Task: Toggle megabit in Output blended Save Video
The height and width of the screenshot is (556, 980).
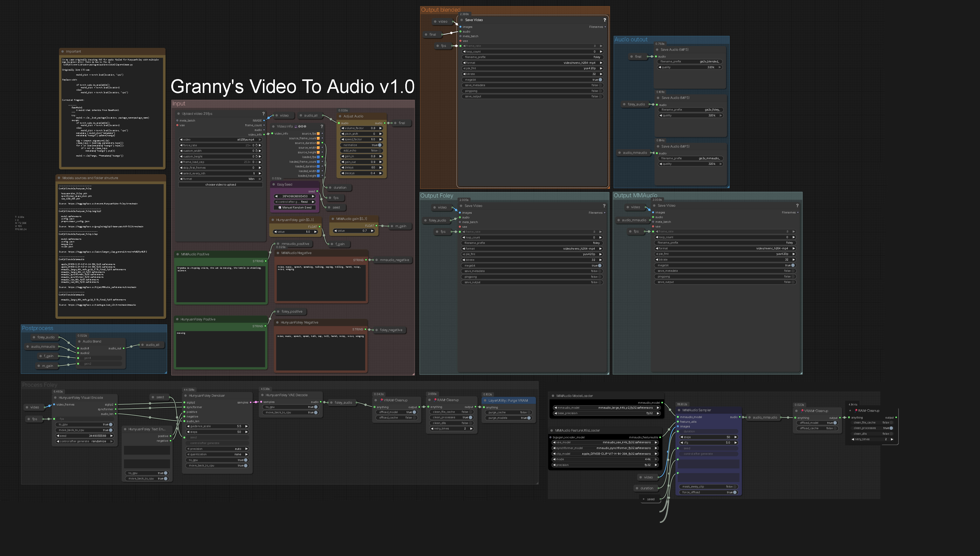Action: [533, 80]
